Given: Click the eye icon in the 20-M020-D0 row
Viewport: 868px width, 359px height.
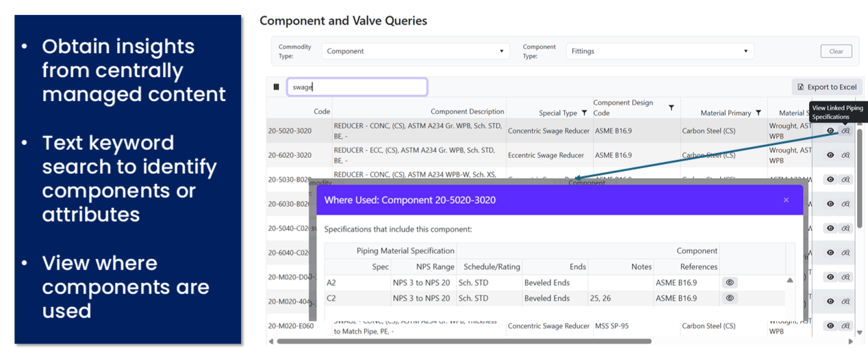Looking at the screenshot, I should [830, 277].
